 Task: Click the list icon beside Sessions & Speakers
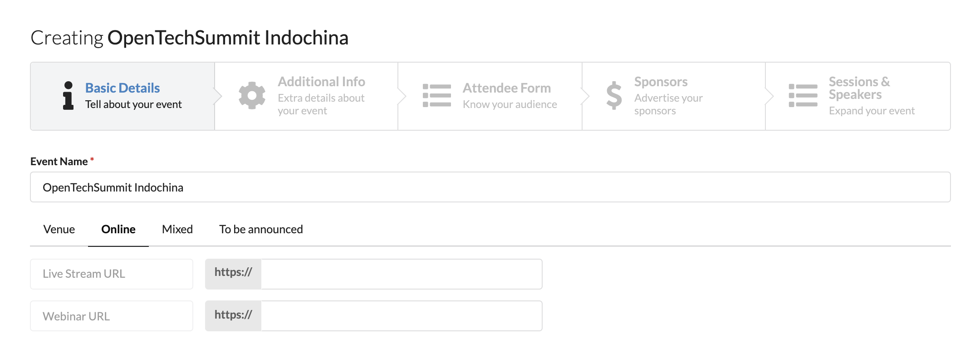[803, 95]
